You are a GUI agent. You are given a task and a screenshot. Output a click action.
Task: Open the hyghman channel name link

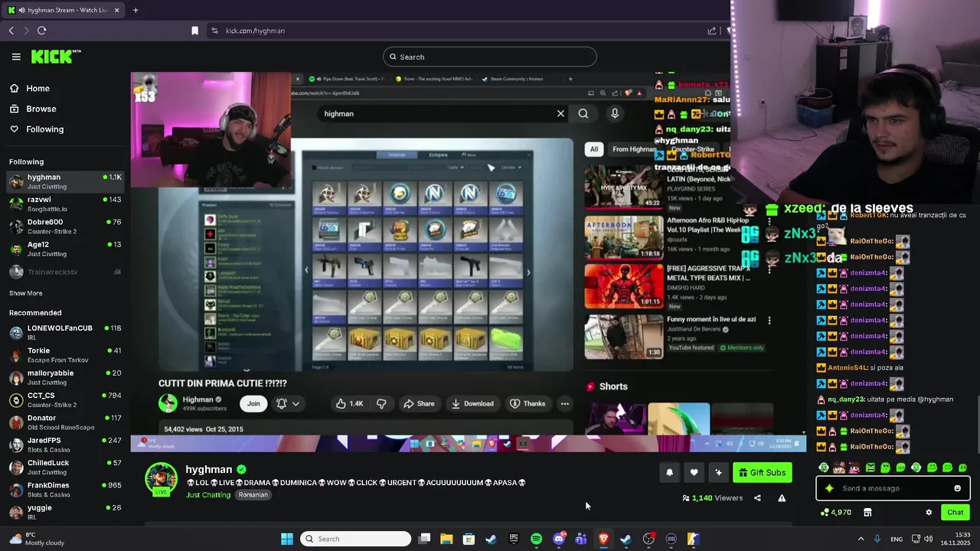coord(208,470)
